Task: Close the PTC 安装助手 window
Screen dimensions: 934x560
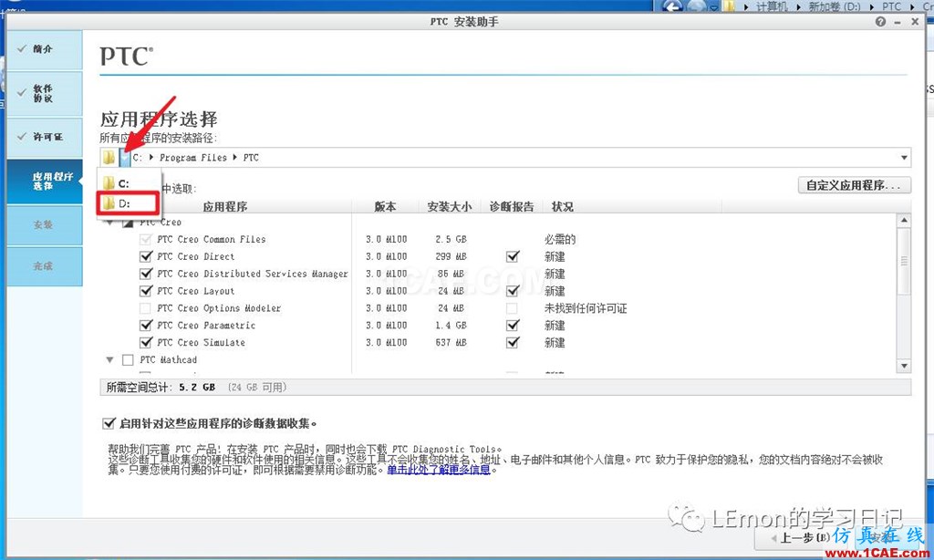Action: pyautogui.click(x=915, y=22)
